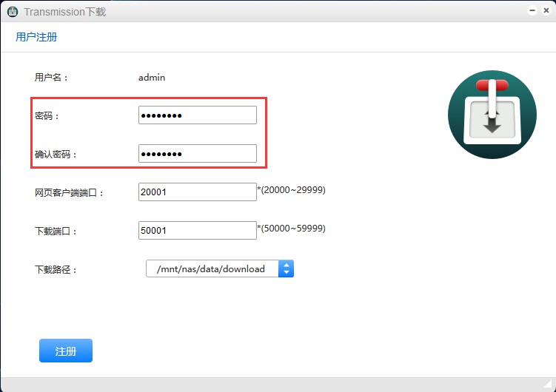Click the 注册 button
Image resolution: width=556 pixels, height=392 pixels.
click(x=66, y=351)
